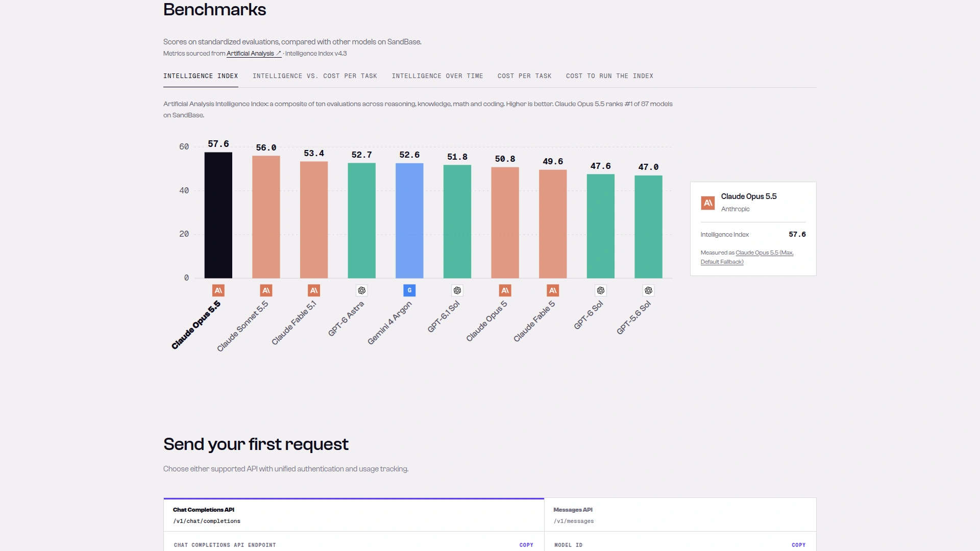This screenshot has height=551, width=980.
Task: Click the Anthropic icon under Claude Opus 5 bar
Action: (x=505, y=290)
